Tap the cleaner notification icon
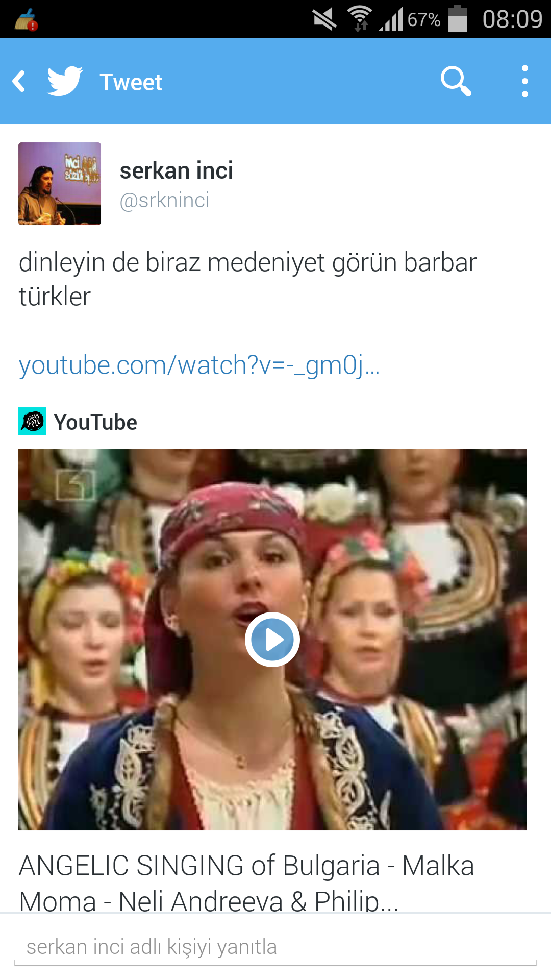This screenshot has width=551, height=980. [26, 20]
